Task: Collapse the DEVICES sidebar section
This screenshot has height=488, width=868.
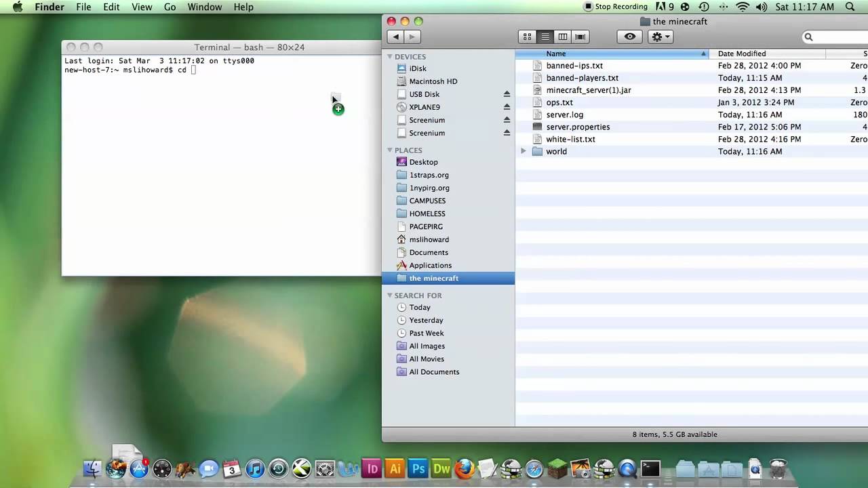Action: coord(390,57)
